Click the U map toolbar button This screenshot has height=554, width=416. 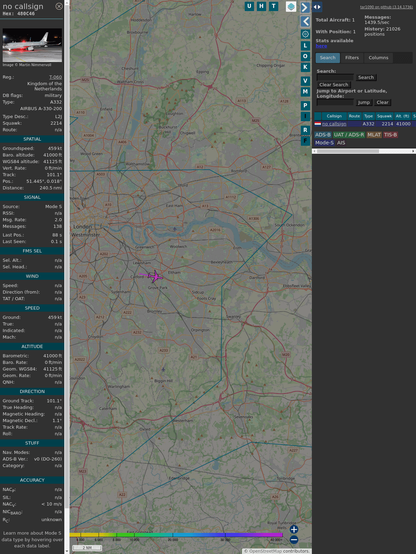click(249, 6)
